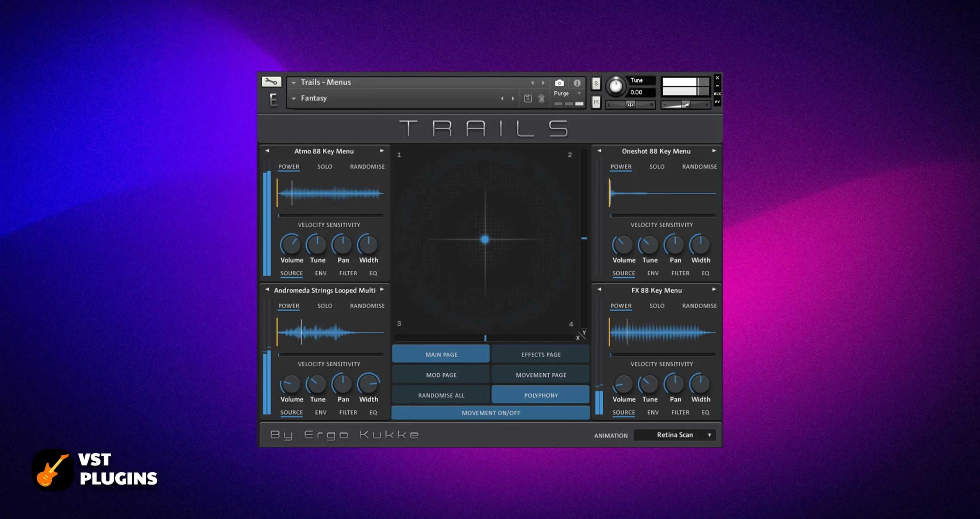The image size is (980, 519).
Task: Open Andromeda Strings Looped Multi sound list
Action: [x=325, y=290]
